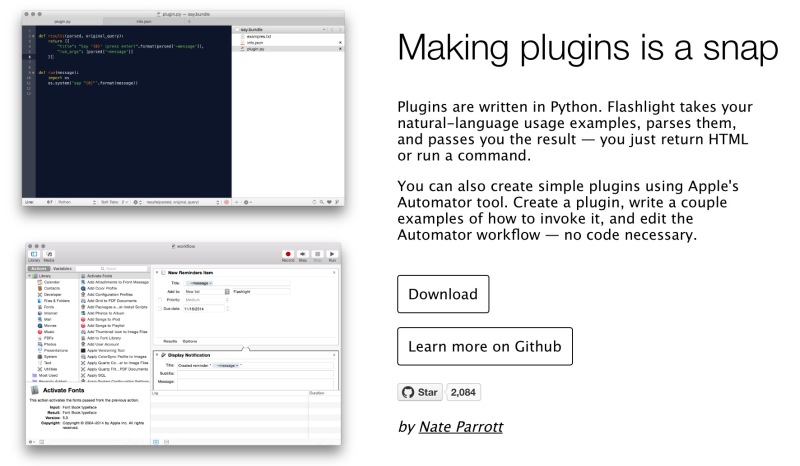Select Photos category in Automator library
The image size is (800, 466).
tap(46, 344)
